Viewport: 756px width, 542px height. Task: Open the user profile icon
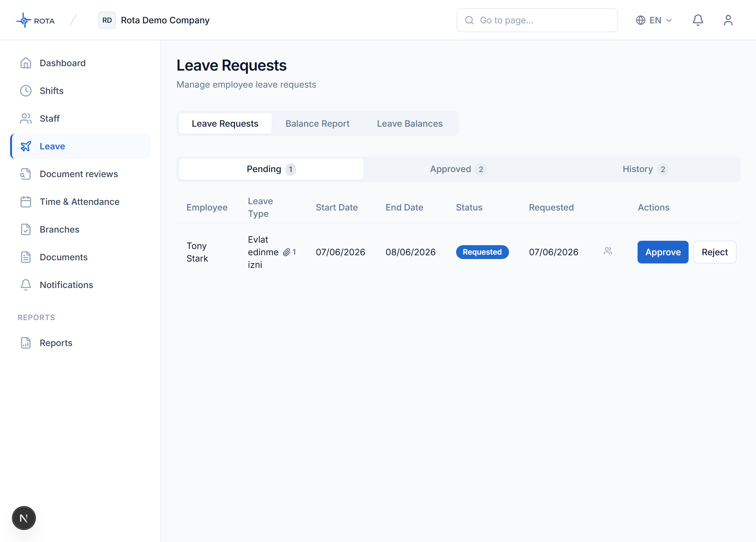tap(728, 20)
